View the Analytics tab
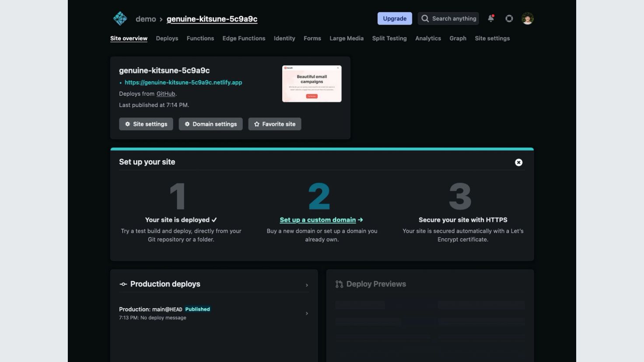Image resolution: width=644 pixels, height=362 pixels. click(428, 38)
